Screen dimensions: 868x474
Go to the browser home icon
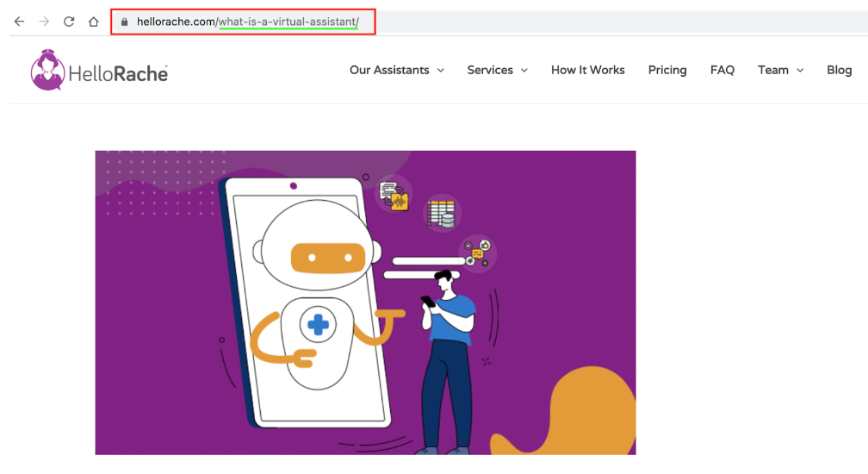94,22
